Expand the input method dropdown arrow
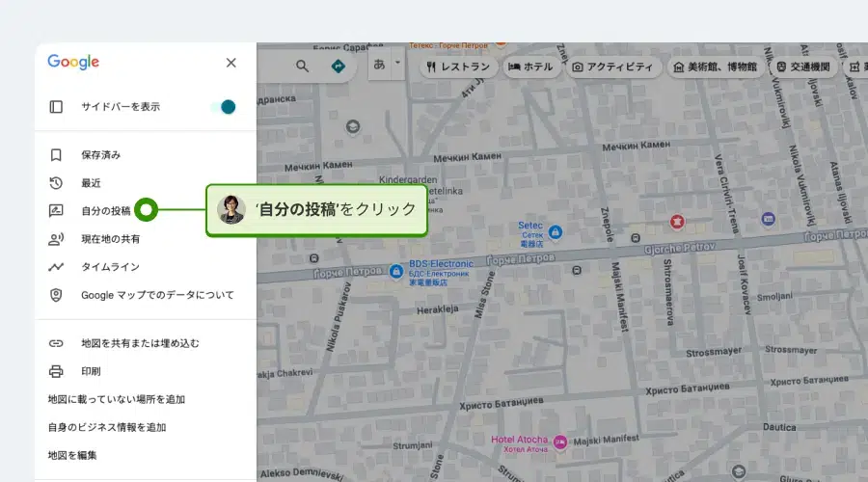868x482 pixels. click(x=397, y=63)
